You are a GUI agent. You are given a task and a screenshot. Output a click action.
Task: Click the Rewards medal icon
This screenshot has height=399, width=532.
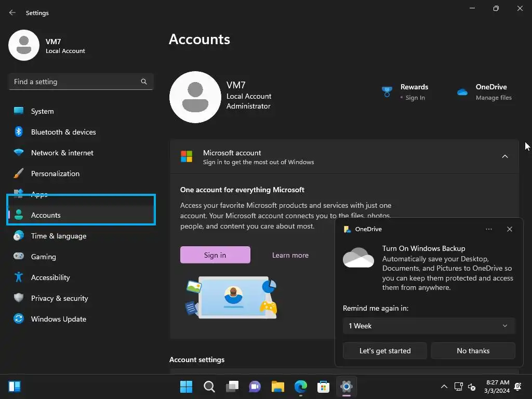coord(387,91)
